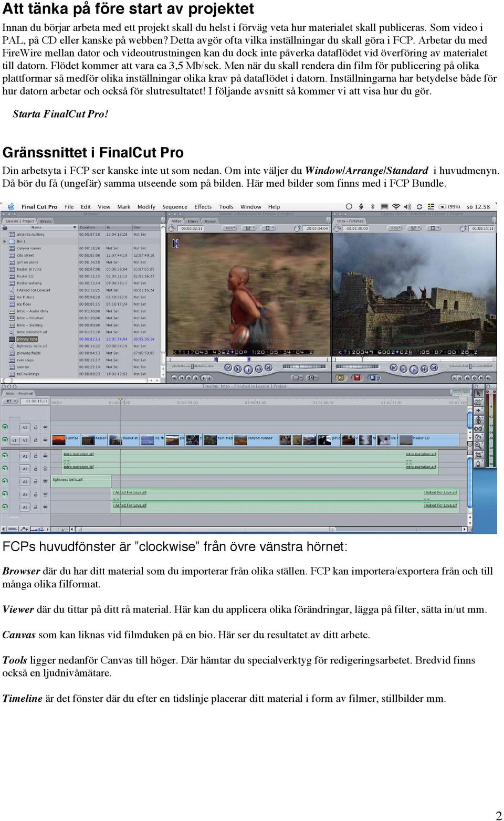Go to previous edit in Viewer transport
Viewport: 504px width, 821px height.
point(228,369)
